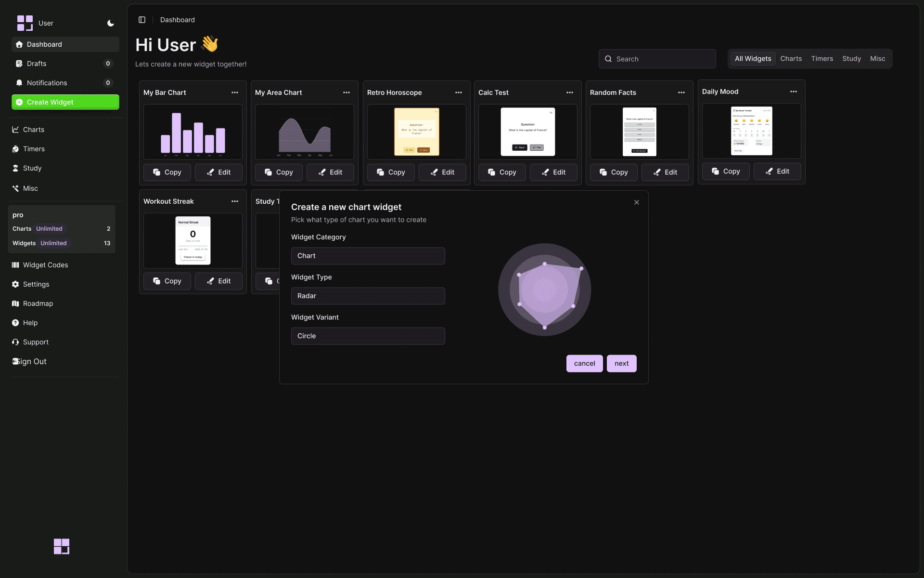Open Widget Category dropdown
Image resolution: width=924 pixels, height=578 pixels.
tap(368, 256)
